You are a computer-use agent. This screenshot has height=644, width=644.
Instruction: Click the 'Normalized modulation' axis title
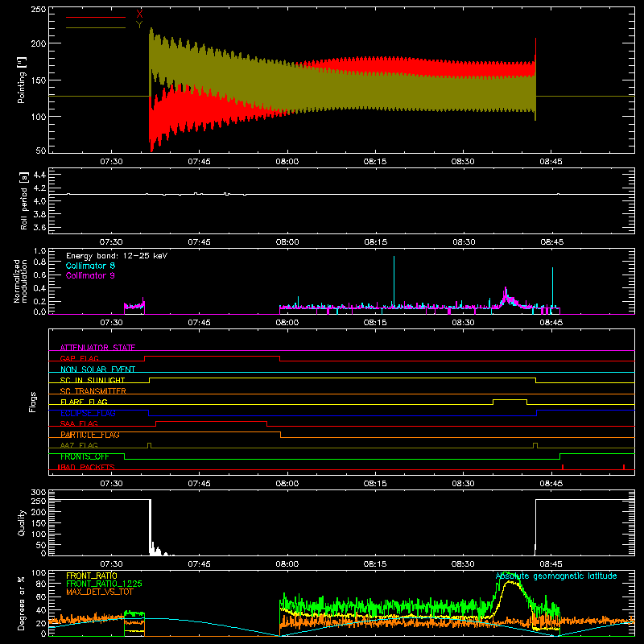coord(20,281)
